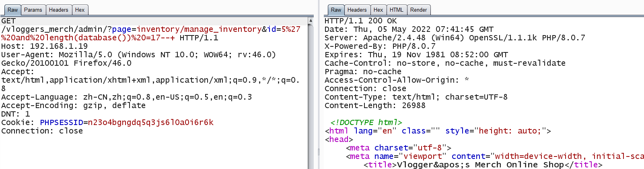The height and width of the screenshot is (169, 644).
Task: Click the 'Date: Thu, 05 May 2022' line
Action: pos(409,29)
